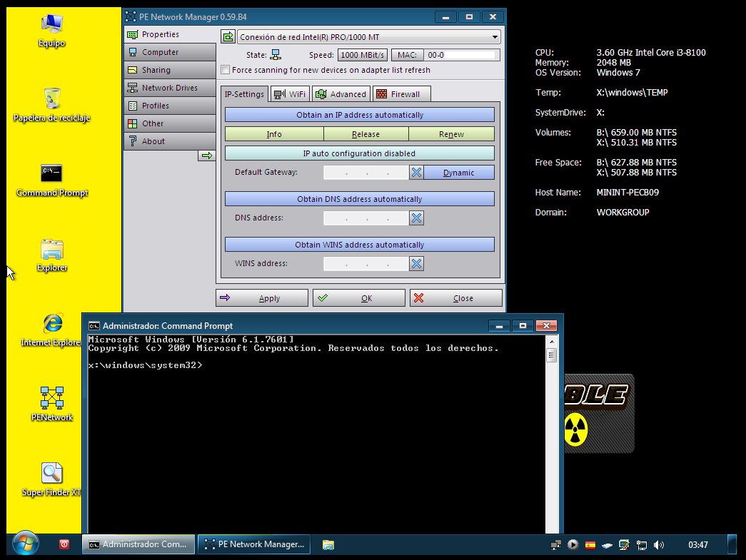Switch to the IP-Settings tab
Screen dimensions: 746x560
[x=244, y=93]
